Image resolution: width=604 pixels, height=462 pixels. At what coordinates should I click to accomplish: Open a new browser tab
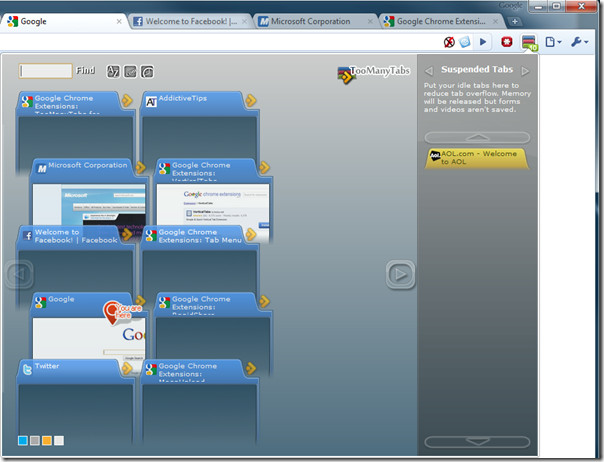(515, 22)
